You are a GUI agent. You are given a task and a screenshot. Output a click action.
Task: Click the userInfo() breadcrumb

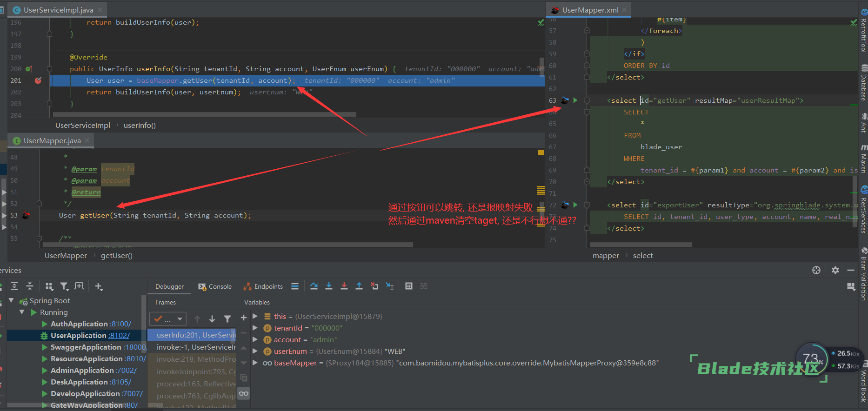[x=140, y=125]
